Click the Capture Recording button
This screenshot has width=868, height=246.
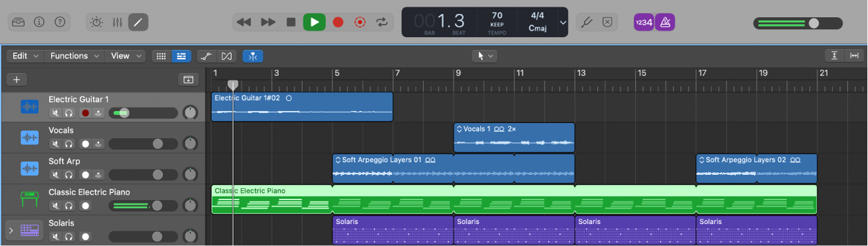(x=360, y=22)
